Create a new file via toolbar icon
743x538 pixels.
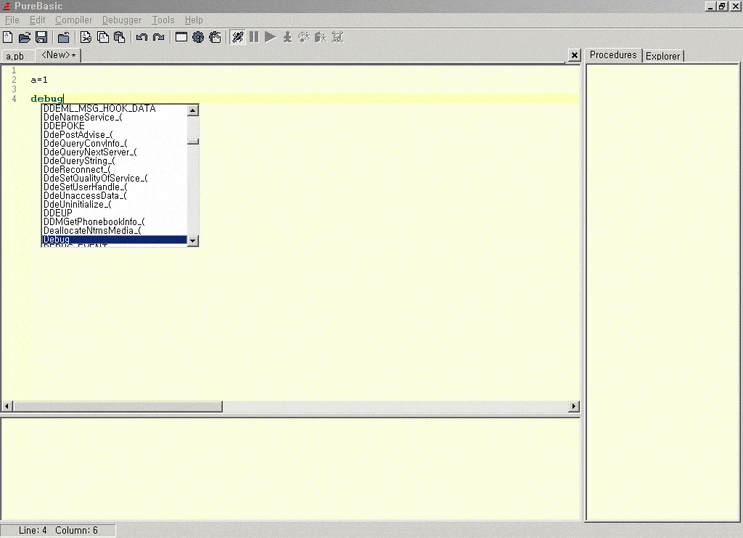(8, 37)
